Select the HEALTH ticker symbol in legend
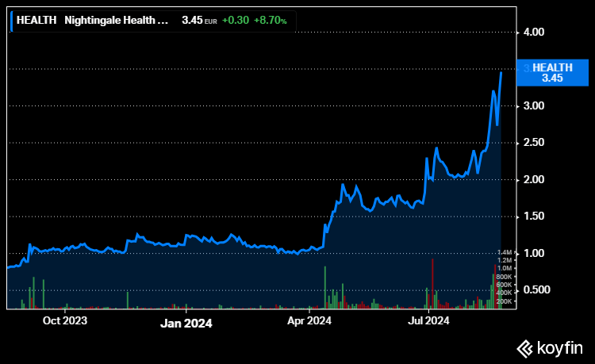 pos(37,21)
